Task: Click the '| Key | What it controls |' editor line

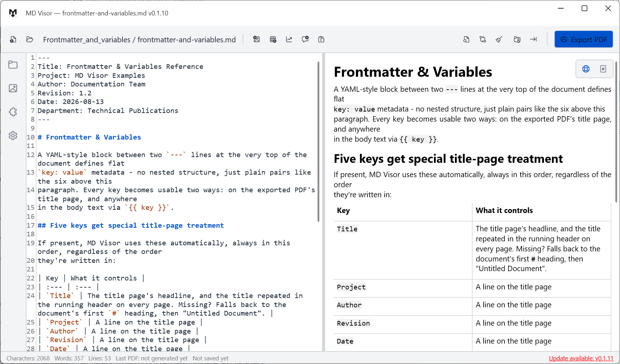Action: point(91,278)
